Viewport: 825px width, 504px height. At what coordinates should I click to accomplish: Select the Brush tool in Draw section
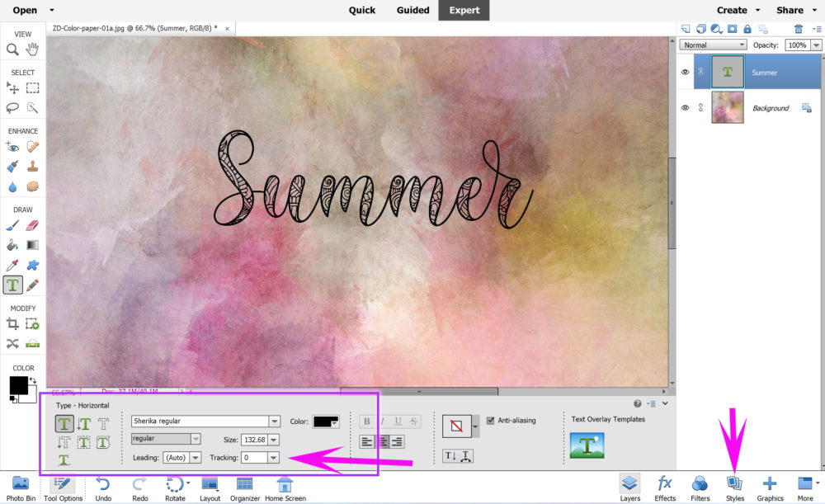pyautogui.click(x=12, y=226)
